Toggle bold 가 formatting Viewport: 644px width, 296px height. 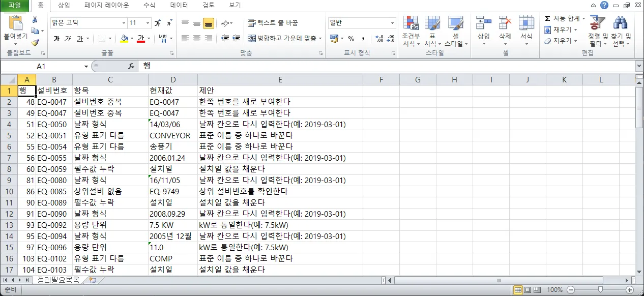(56, 39)
